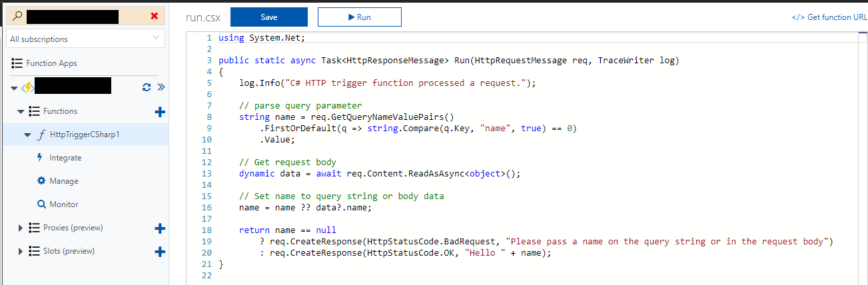Click the Manage gear icon
The width and height of the screenshot is (868, 285).
tap(41, 181)
